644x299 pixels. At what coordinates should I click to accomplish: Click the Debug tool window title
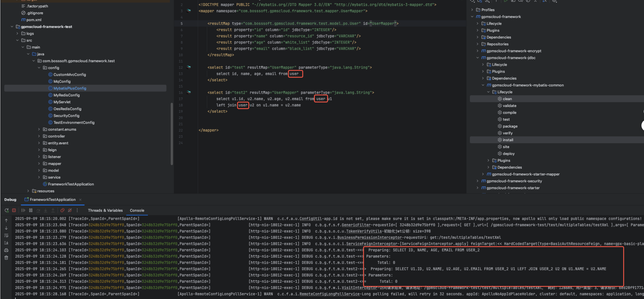(10, 200)
